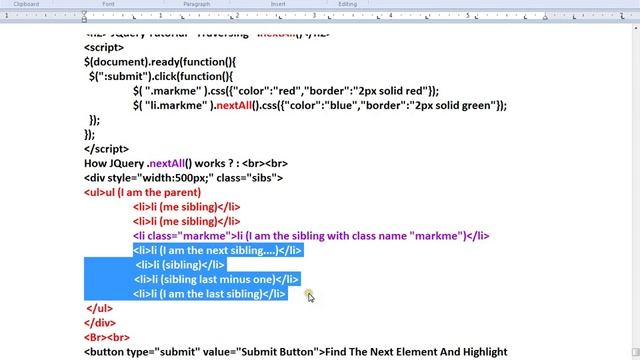Click red "nextAll" word in the script line

(234, 105)
